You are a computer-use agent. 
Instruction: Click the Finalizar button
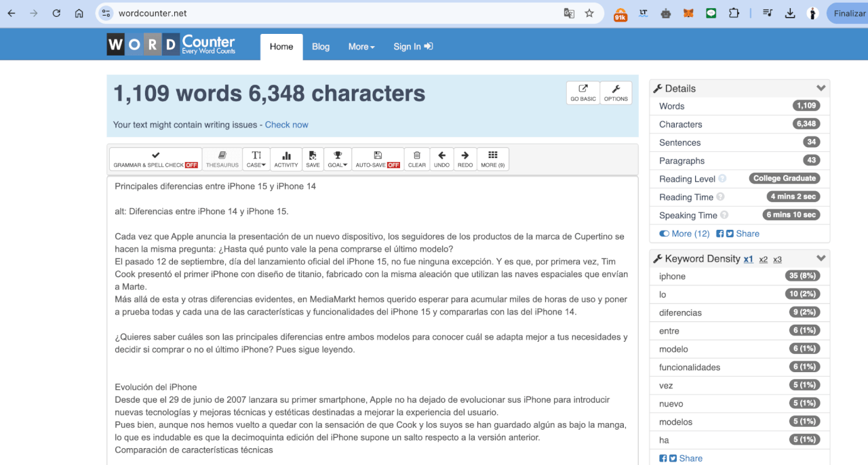pos(848,13)
